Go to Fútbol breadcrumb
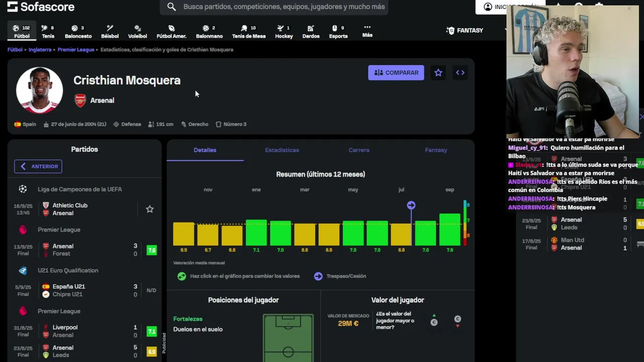The height and width of the screenshot is (362, 644). click(15, 50)
